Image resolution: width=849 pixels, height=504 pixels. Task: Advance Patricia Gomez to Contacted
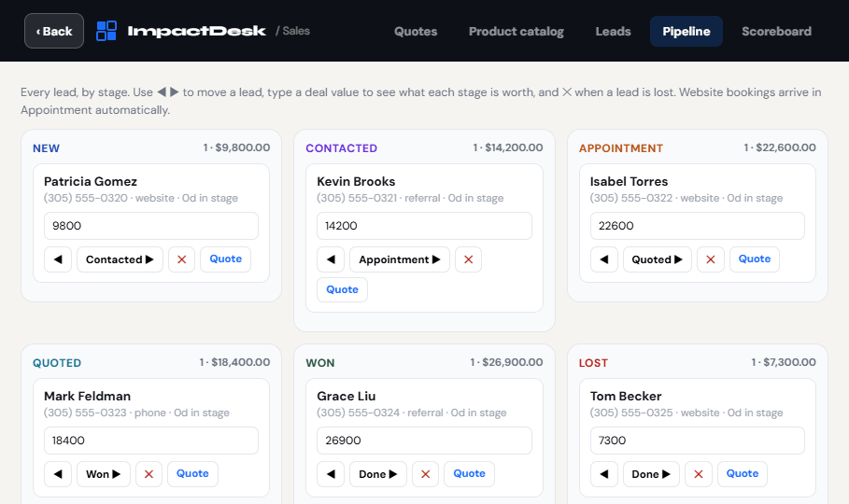120,259
